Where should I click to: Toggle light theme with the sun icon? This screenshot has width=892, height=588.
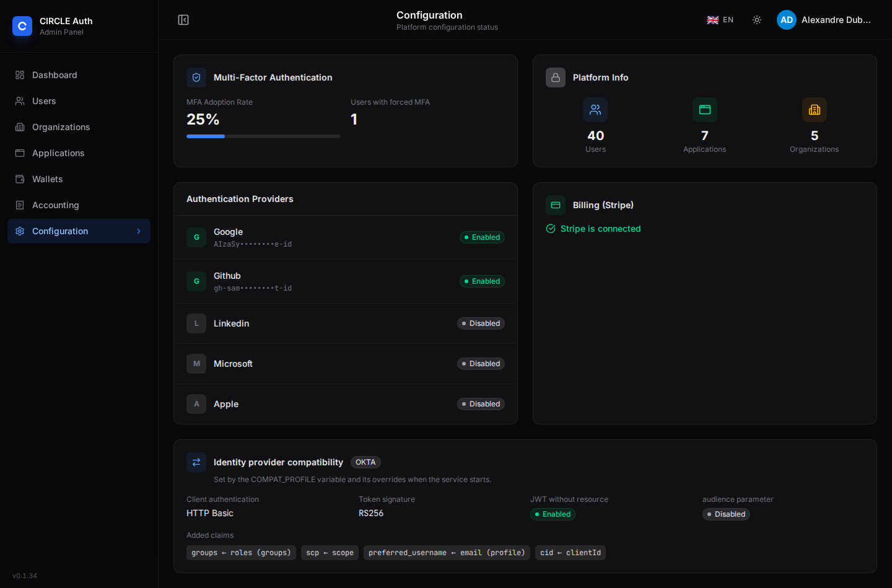pos(757,20)
